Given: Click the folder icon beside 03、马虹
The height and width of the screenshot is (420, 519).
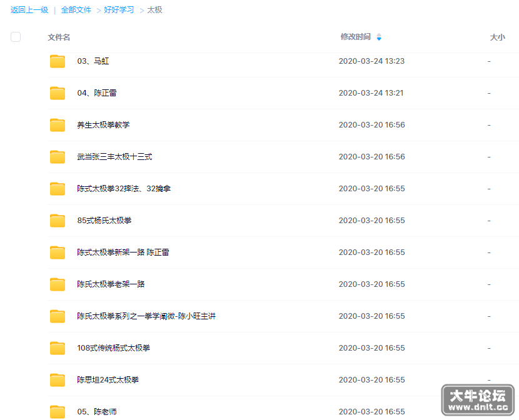Looking at the screenshot, I should [58, 61].
